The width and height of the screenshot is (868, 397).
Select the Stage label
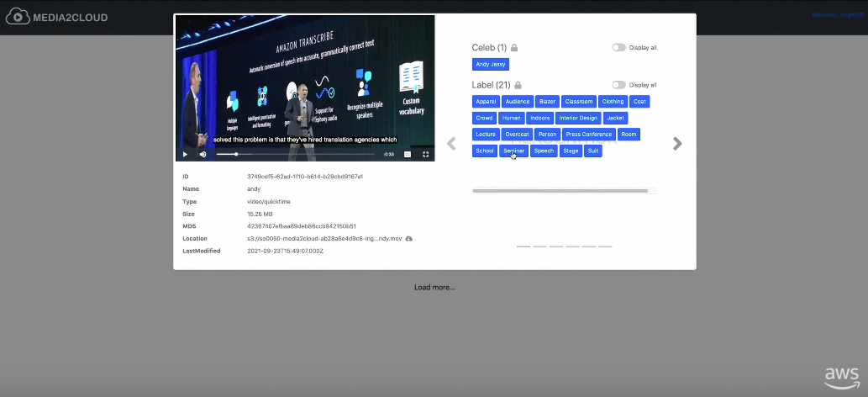(x=571, y=151)
